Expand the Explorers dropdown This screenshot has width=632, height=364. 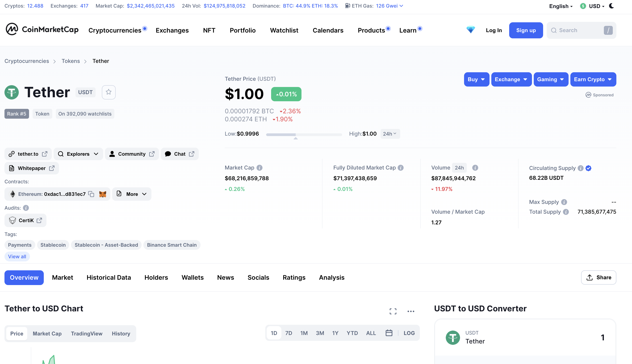click(78, 154)
